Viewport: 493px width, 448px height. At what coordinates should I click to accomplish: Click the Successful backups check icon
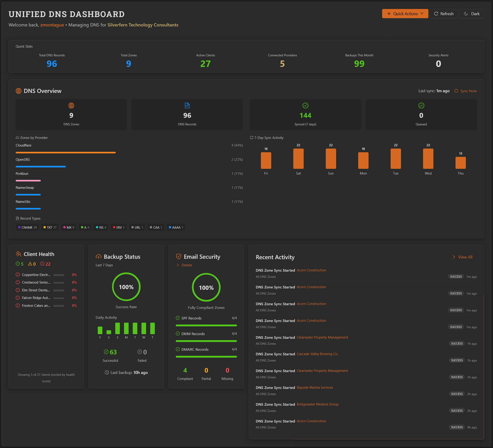click(x=106, y=352)
